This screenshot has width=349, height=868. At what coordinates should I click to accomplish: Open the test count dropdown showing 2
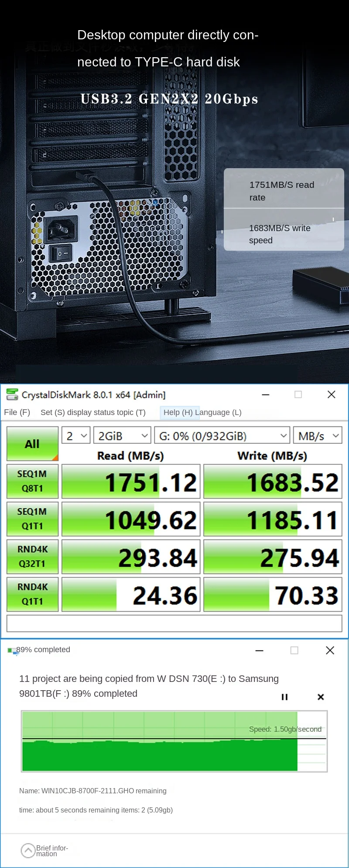click(x=76, y=436)
